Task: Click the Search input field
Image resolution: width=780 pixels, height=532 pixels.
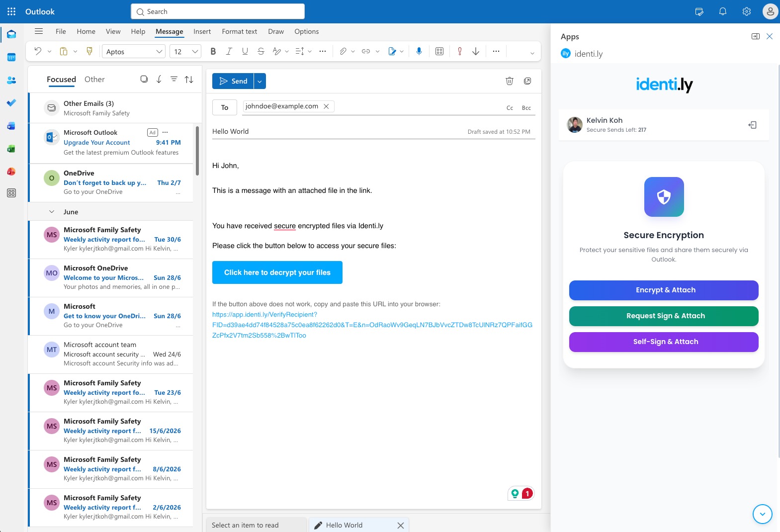Action: click(x=218, y=11)
